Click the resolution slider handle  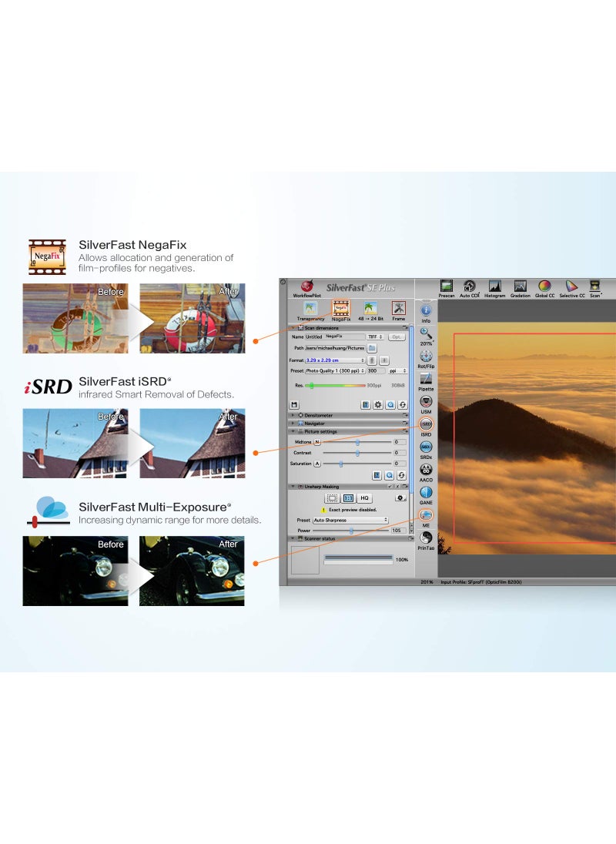(x=312, y=386)
